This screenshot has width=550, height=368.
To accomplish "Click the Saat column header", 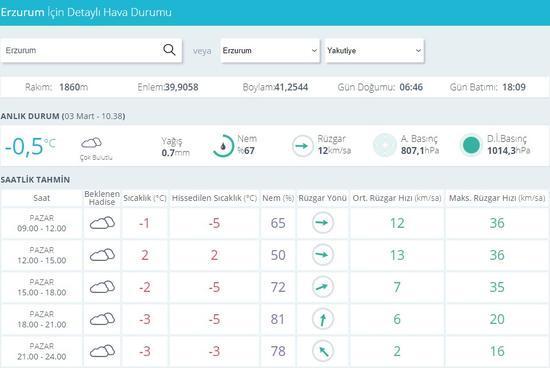I will click(41, 198).
